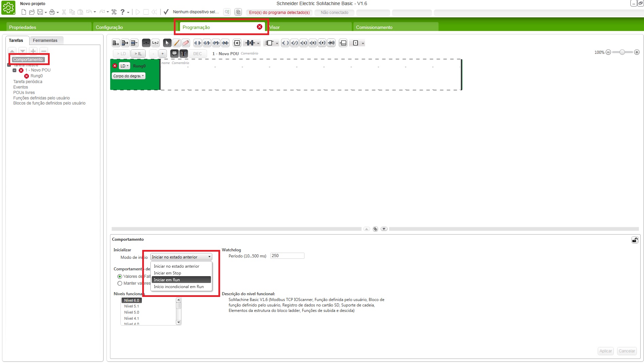
Task: Select the pointer selection tool
Action: point(167,43)
